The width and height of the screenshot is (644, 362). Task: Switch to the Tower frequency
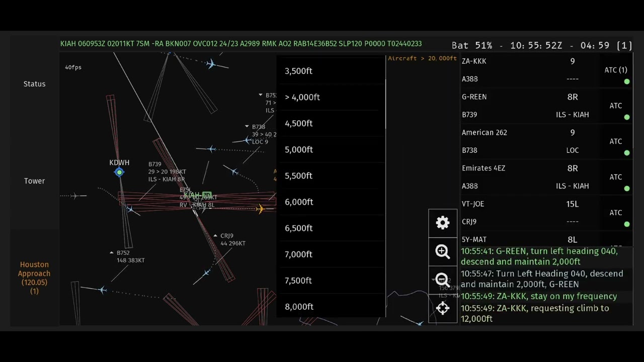click(x=34, y=181)
